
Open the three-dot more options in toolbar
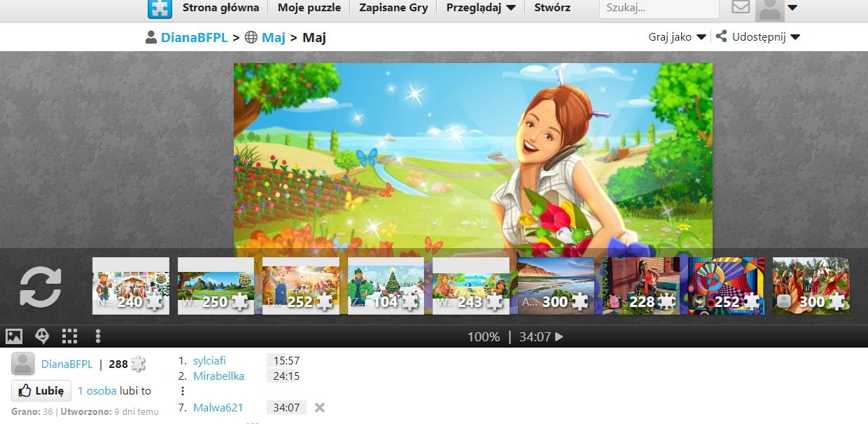[x=98, y=336]
